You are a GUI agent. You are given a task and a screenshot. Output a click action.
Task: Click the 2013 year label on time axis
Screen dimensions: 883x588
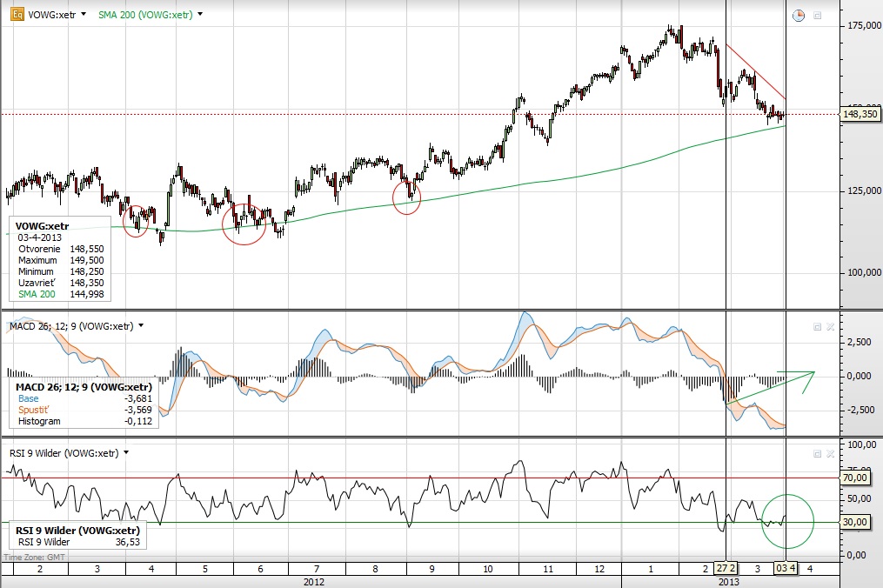(x=729, y=581)
